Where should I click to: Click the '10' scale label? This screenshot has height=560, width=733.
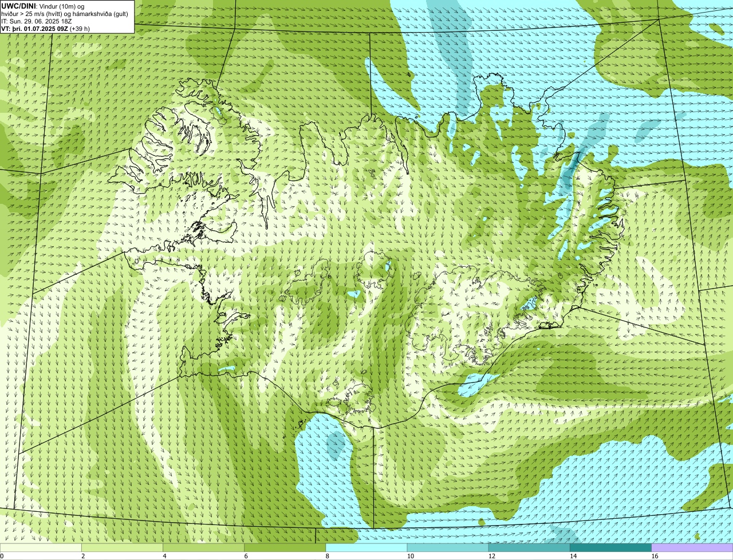click(410, 556)
